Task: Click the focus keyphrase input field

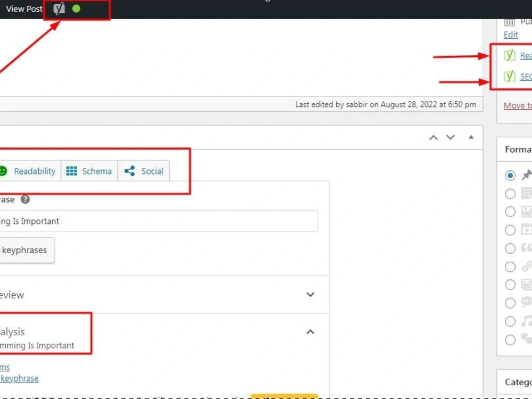Action: (x=159, y=221)
